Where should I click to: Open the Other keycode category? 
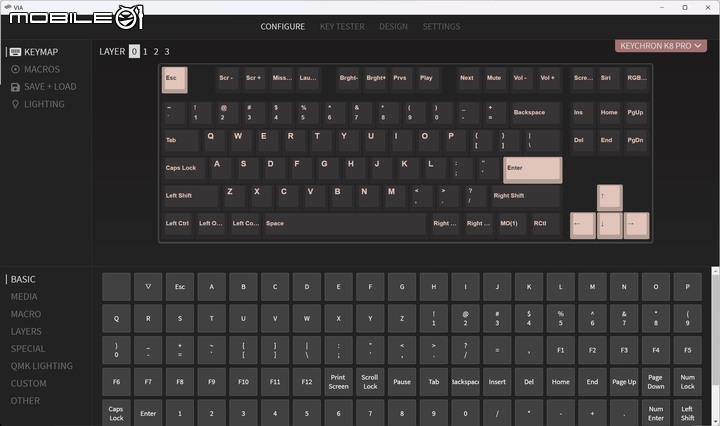point(25,401)
